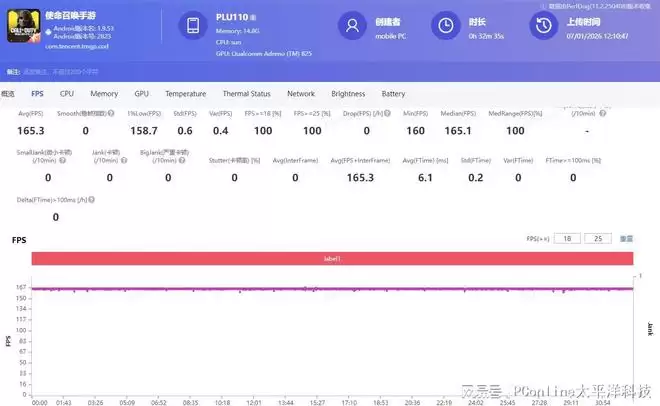Switch to the Network tab
The image size is (660, 406).
tap(301, 94)
